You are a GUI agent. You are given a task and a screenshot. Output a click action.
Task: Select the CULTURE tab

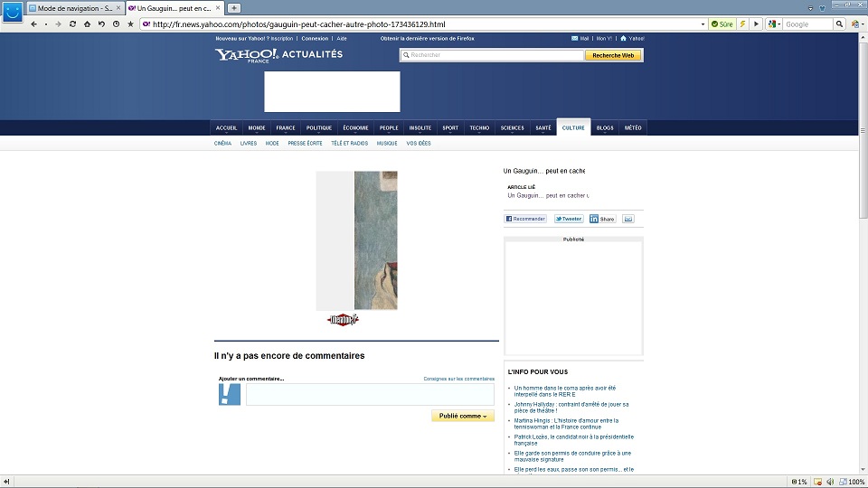click(x=573, y=127)
